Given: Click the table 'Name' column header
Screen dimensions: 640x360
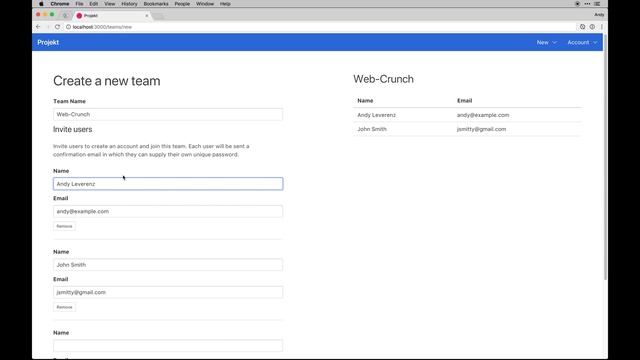Looking at the screenshot, I should tap(365, 100).
